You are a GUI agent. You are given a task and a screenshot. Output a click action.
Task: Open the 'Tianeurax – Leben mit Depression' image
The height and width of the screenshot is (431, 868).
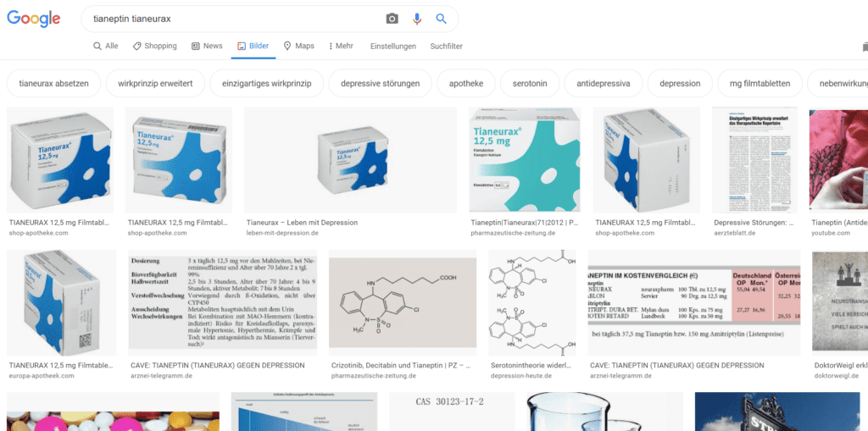[350, 160]
